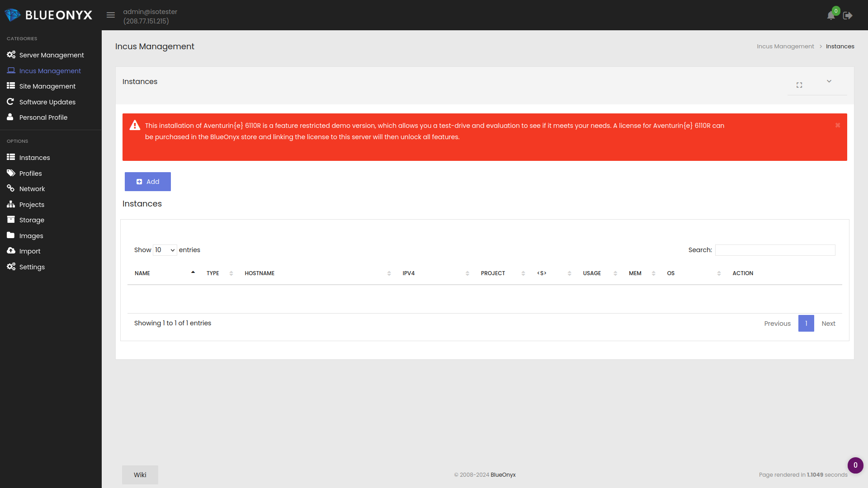Image resolution: width=868 pixels, height=488 pixels.
Task: Click the Instances list icon in sidebar
Action: pyautogui.click(x=11, y=157)
